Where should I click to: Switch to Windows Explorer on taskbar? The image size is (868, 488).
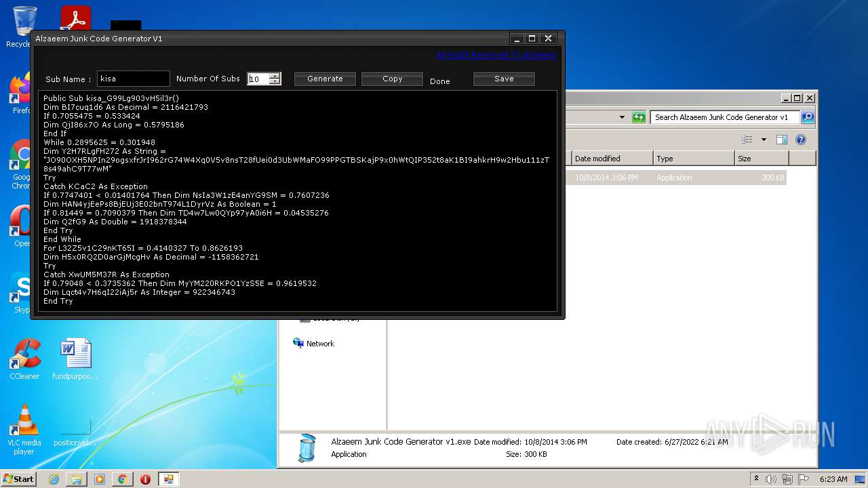(x=77, y=479)
